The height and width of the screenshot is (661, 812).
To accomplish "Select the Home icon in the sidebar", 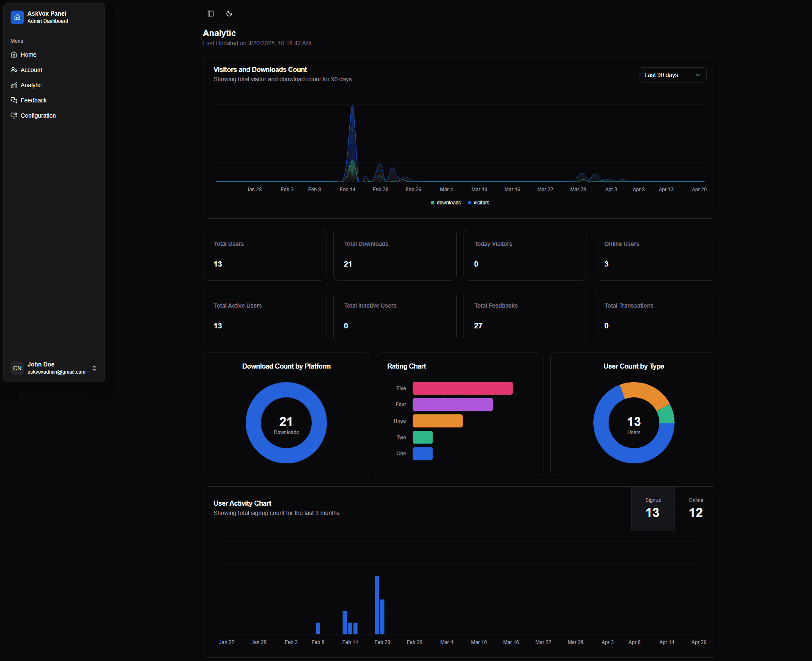I will (14, 55).
